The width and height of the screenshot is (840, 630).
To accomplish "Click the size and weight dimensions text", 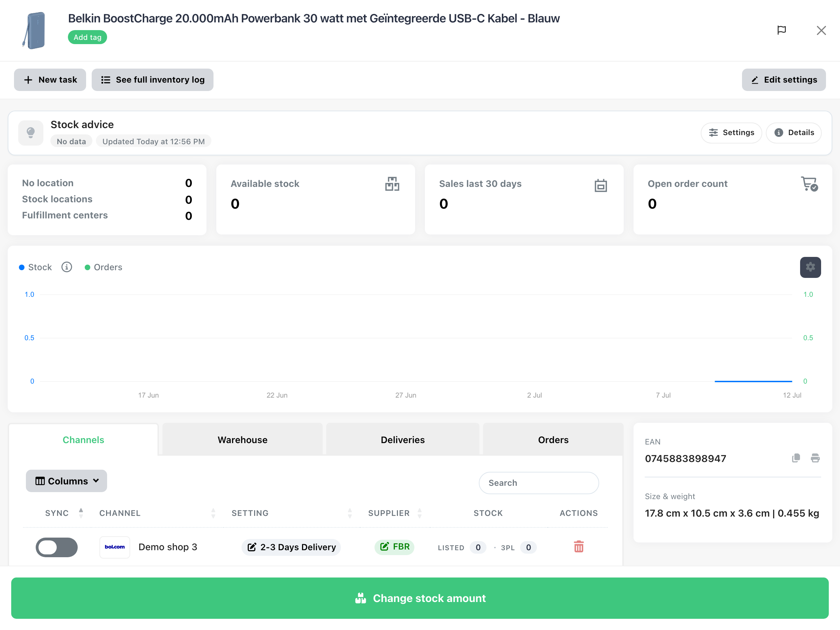I will pos(732,513).
